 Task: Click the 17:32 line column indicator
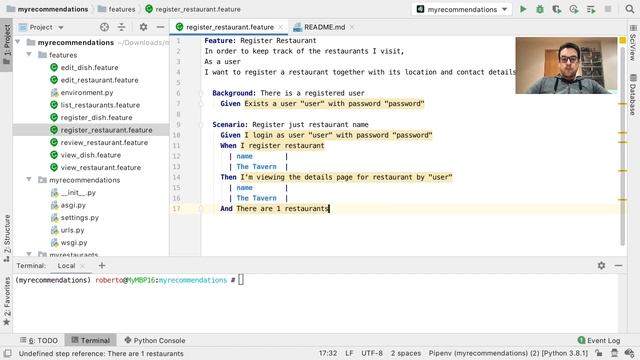[x=328, y=353]
